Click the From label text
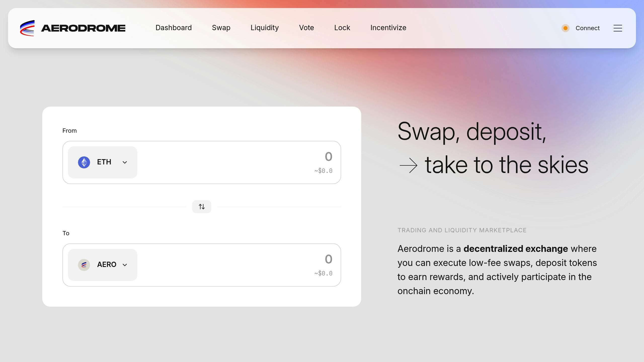The height and width of the screenshot is (362, 644). pos(69,131)
